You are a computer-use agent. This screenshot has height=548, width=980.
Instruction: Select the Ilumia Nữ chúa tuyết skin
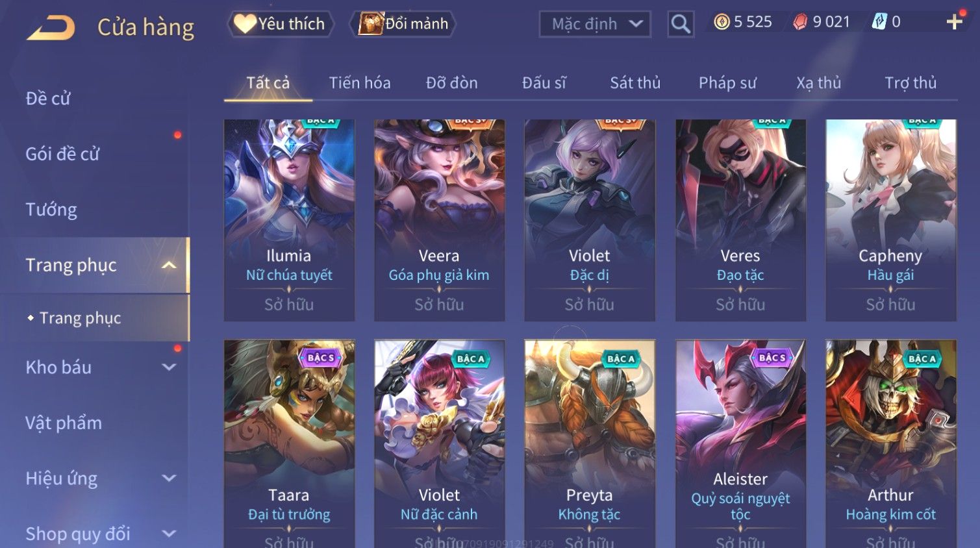point(289,219)
